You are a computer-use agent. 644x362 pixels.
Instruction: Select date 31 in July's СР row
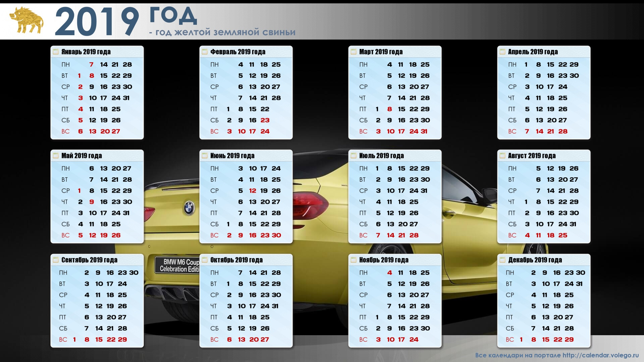424,190
